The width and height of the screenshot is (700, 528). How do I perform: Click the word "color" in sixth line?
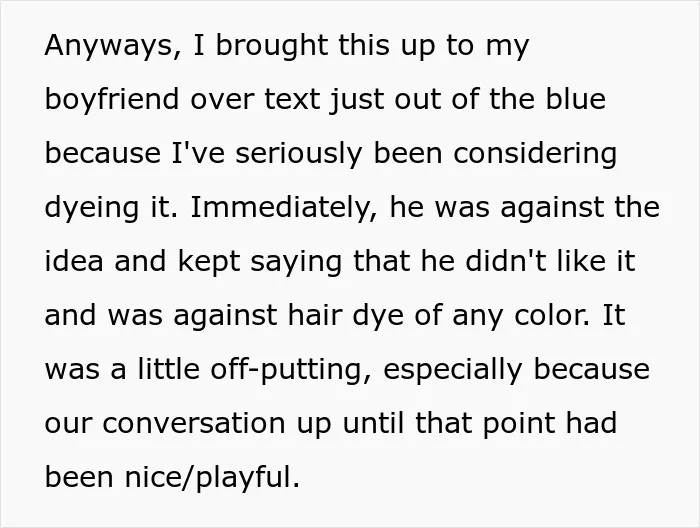[552, 315]
